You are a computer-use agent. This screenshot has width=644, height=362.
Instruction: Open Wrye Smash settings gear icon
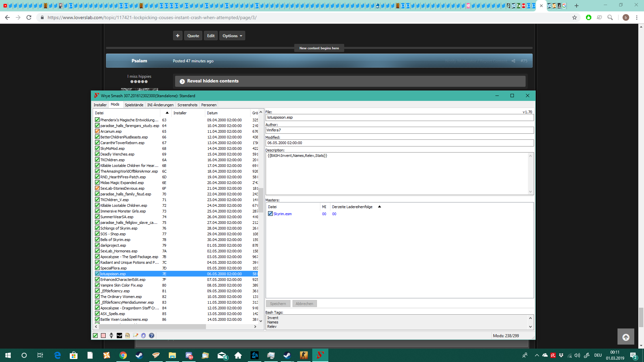point(144,336)
